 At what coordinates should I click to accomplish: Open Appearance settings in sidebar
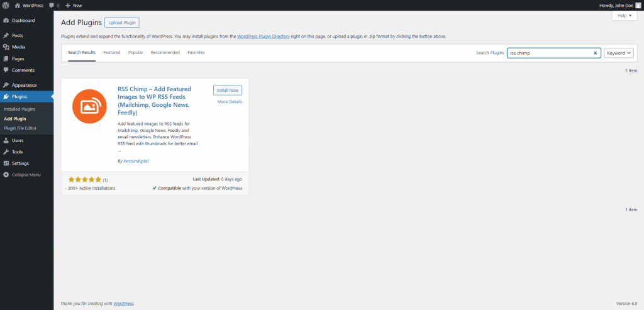24,85
